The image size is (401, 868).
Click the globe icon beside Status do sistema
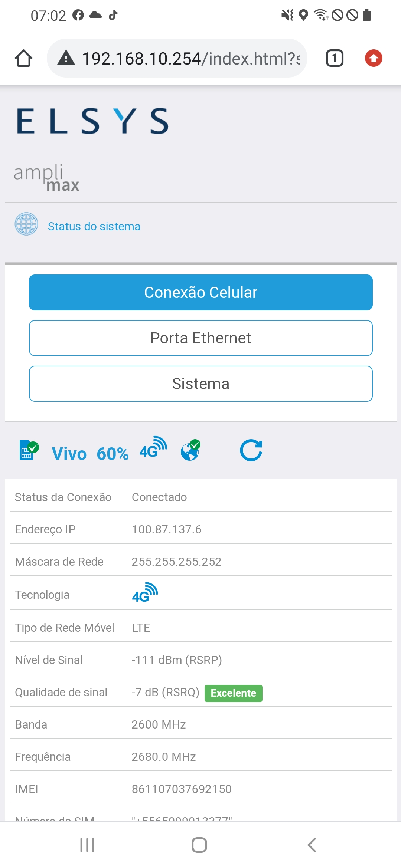click(x=26, y=224)
